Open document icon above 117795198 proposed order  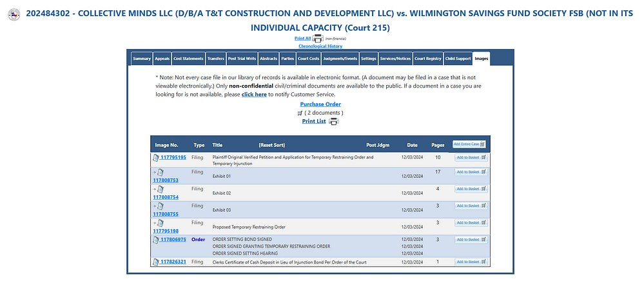click(160, 223)
